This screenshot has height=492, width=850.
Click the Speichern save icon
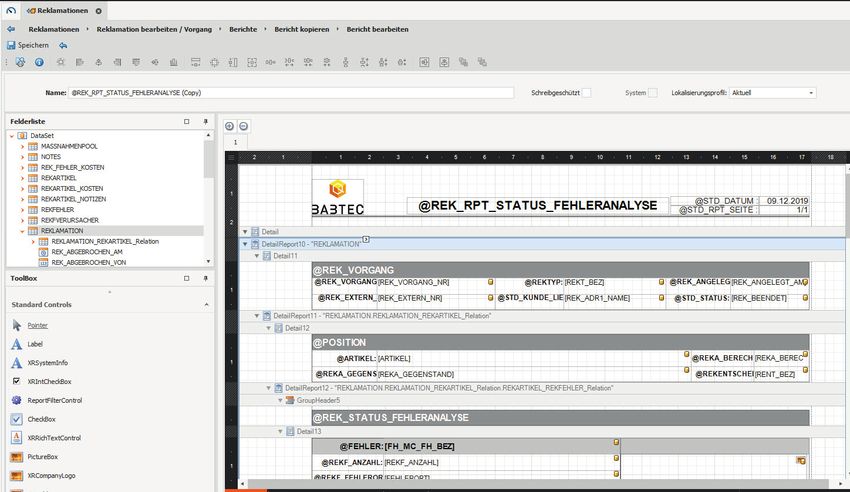(x=11, y=45)
